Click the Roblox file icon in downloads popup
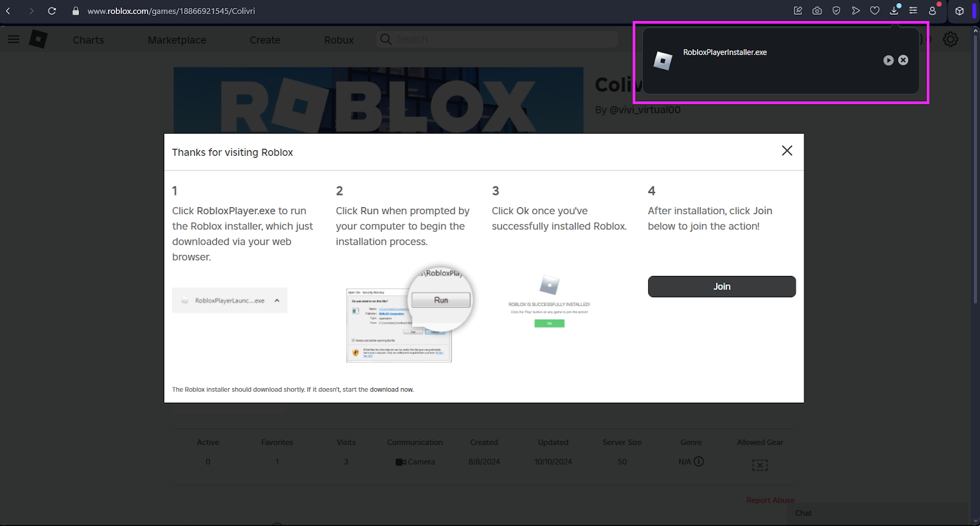The height and width of the screenshot is (526, 980). [x=663, y=61]
